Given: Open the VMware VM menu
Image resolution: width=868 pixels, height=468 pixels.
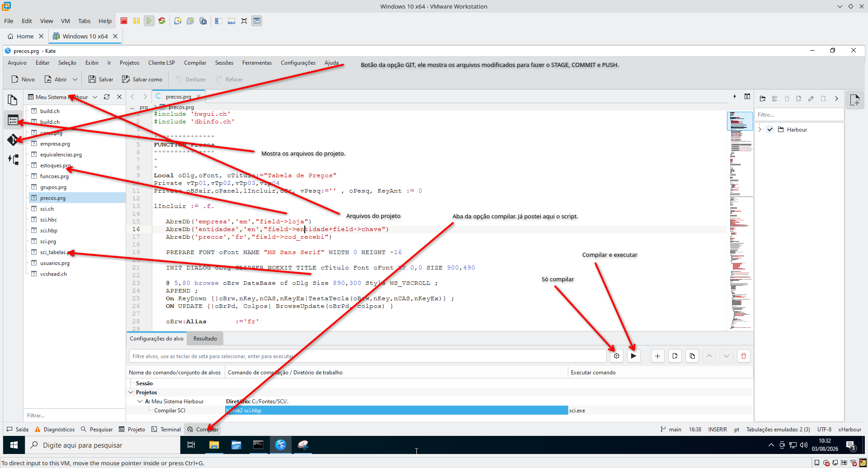Looking at the screenshot, I should click(66, 21).
